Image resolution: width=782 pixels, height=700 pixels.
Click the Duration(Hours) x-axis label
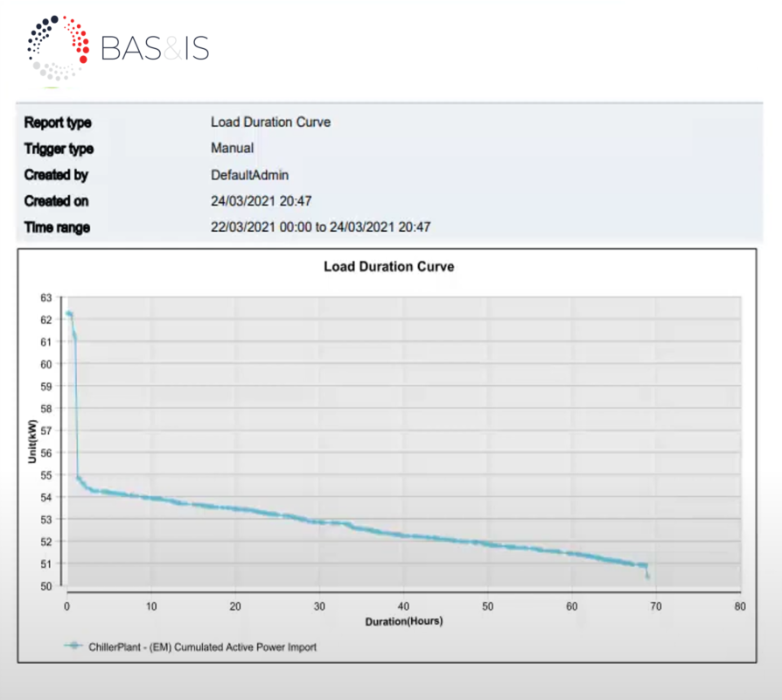coord(403,621)
